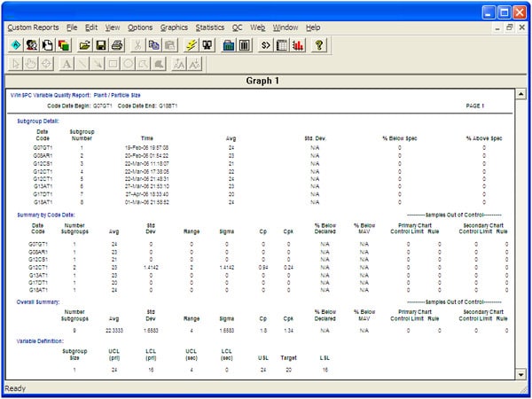Open the Help menu
The height and width of the screenshot is (399, 532).
coord(313,27)
